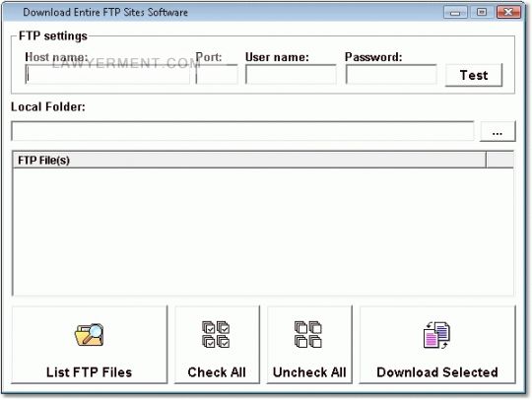Open the local folder browse dialog
This screenshot has width=532, height=400.
pyautogui.click(x=498, y=131)
